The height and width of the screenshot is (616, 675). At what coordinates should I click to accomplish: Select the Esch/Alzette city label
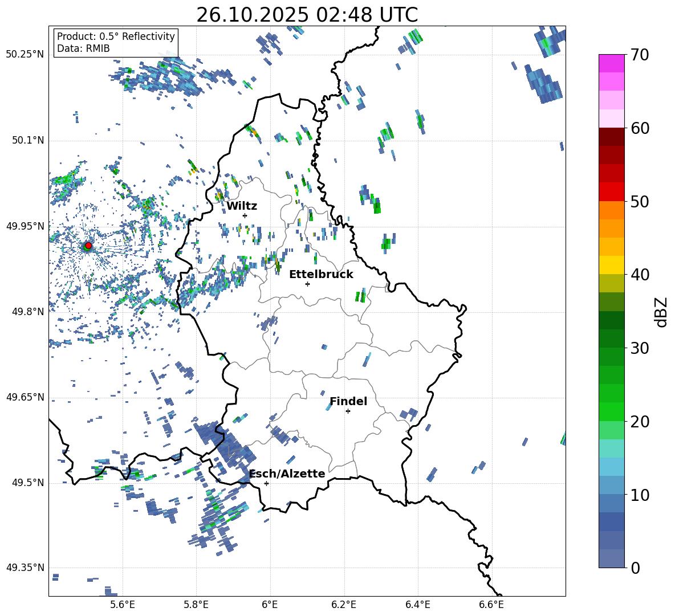(x=287, y=474)
